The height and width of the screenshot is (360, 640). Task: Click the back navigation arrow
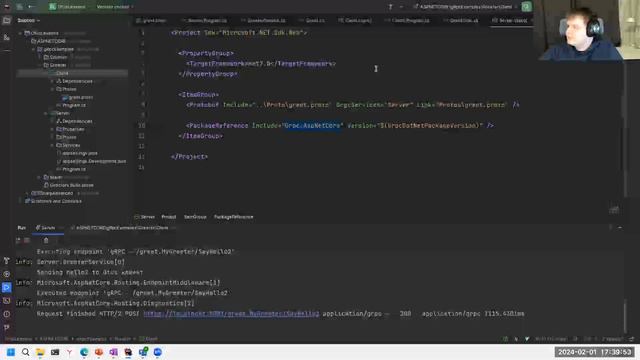pyautogui.click(x=31, y=7)
